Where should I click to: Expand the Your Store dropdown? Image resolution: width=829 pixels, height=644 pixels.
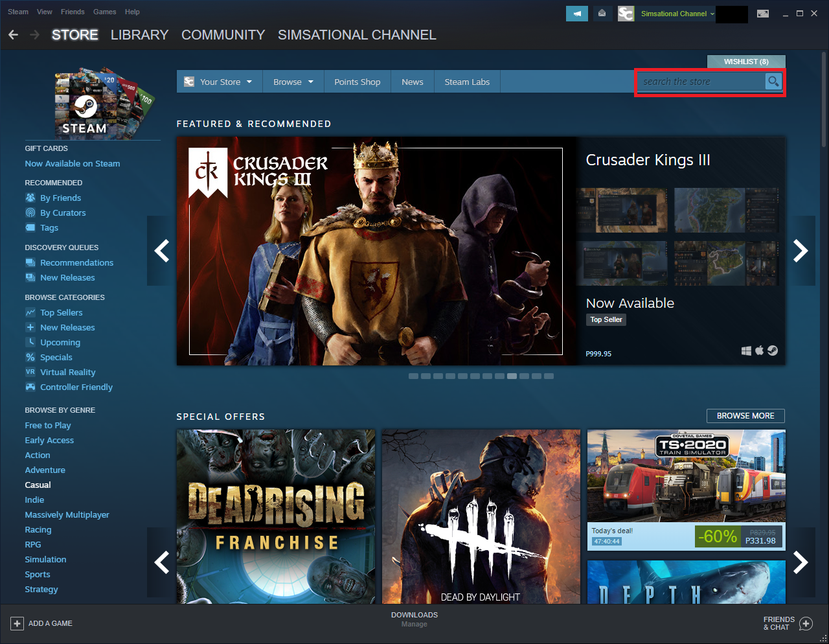[x=249, y=82]
